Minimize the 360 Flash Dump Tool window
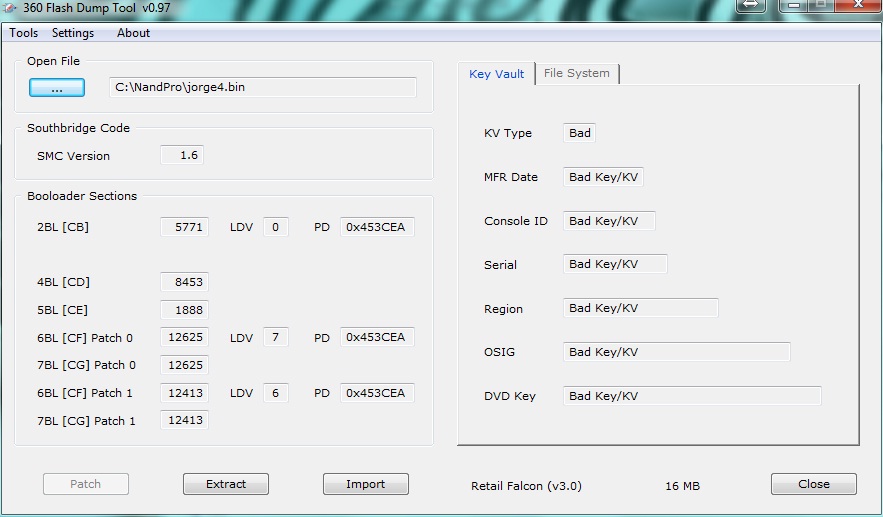This screenshot has width=883, height=517. click(x=793, y=5)
